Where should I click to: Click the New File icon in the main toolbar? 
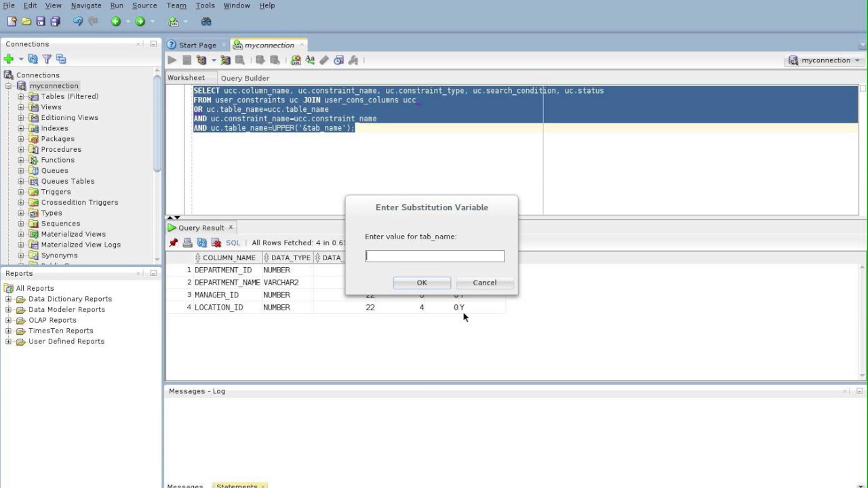point(11,21)
